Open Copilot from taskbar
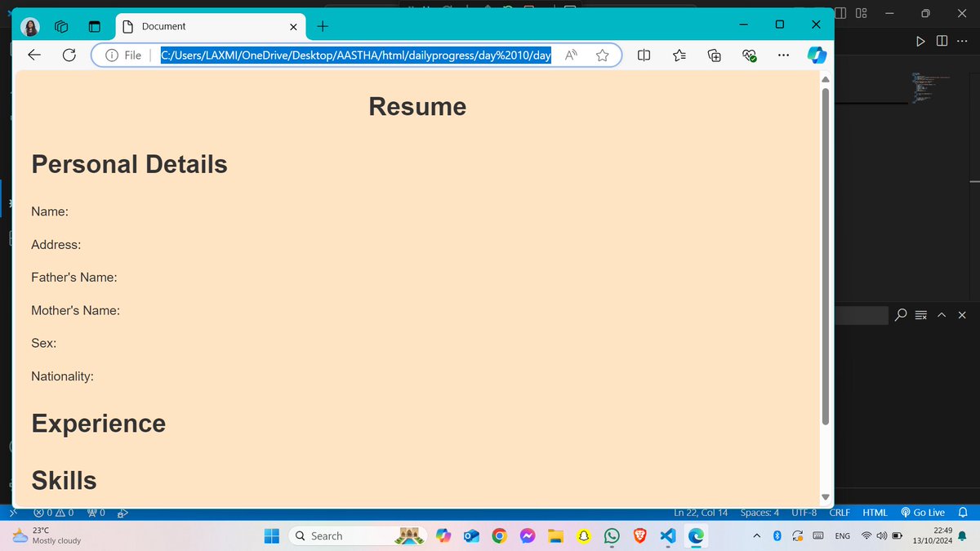Screen dimensions: 980x551 point(443,536)
